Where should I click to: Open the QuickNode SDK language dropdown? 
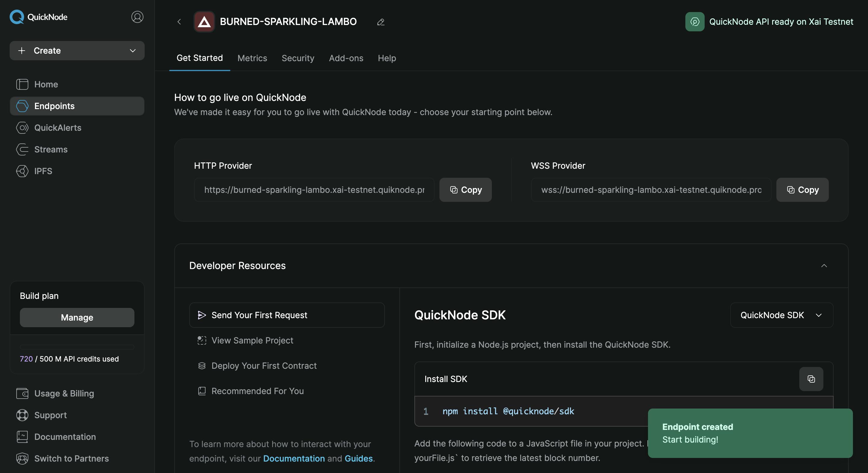coord(782,315)
